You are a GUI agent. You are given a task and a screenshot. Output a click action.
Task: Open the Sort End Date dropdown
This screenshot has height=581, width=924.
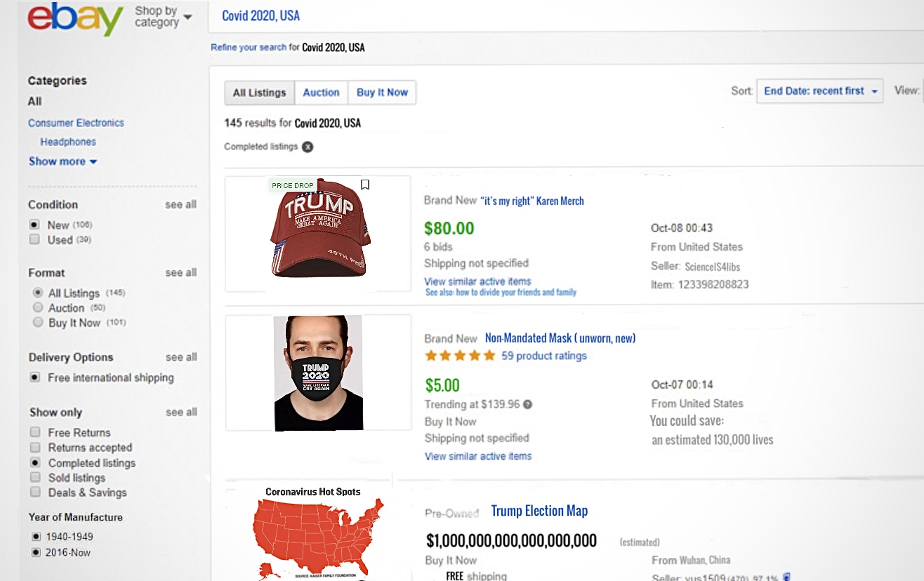[x=819, y=91]
